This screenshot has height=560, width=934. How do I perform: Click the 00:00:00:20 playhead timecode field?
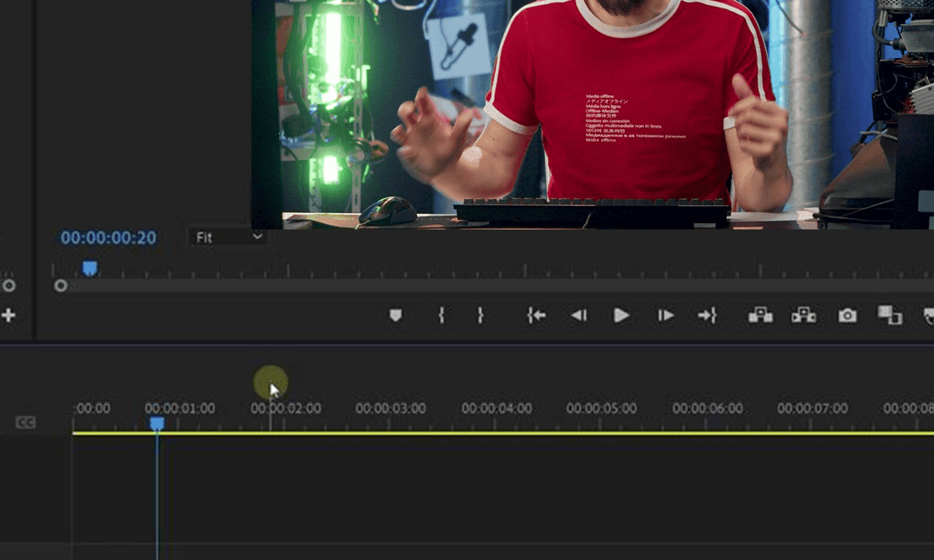point(109,238)
